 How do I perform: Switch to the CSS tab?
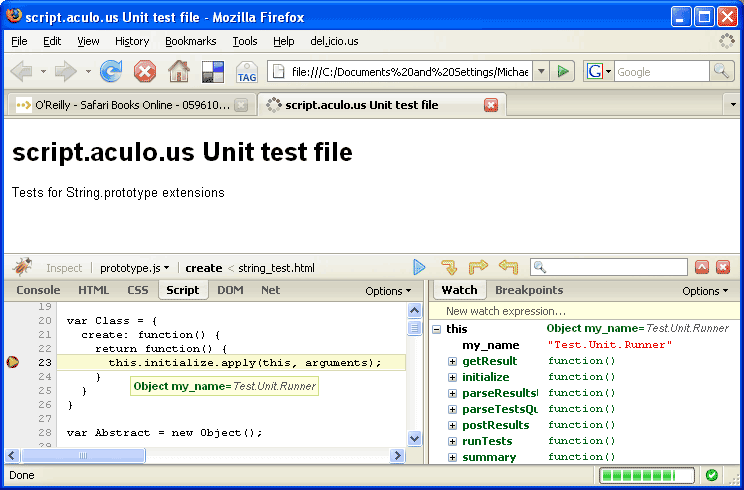(138, 290)
